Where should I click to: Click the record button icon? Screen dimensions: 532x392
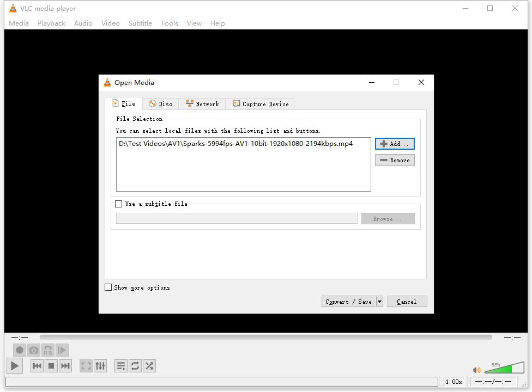[x=20, y=350]
